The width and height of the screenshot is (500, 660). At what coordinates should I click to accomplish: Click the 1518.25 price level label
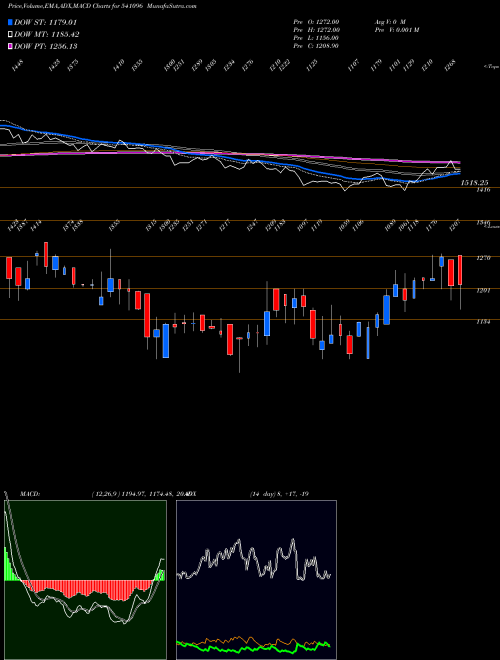pos(474,183)
